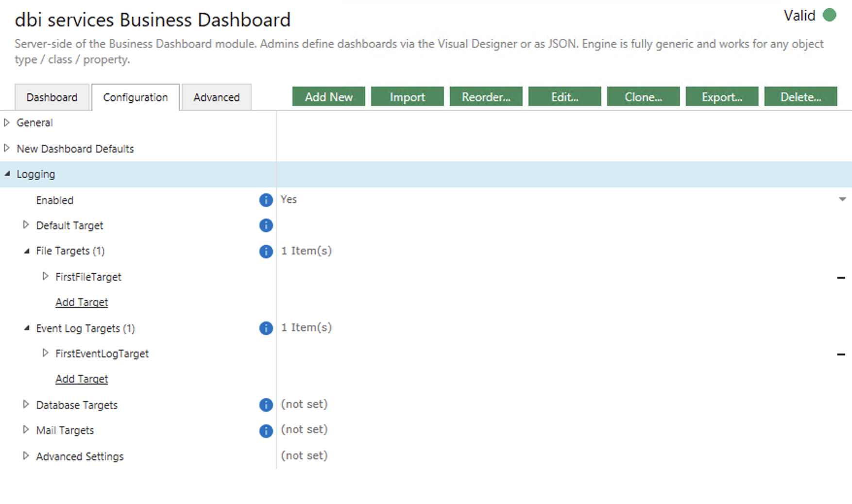
Task: Click Add Target under File Targets
Action: tap(82, 302)
